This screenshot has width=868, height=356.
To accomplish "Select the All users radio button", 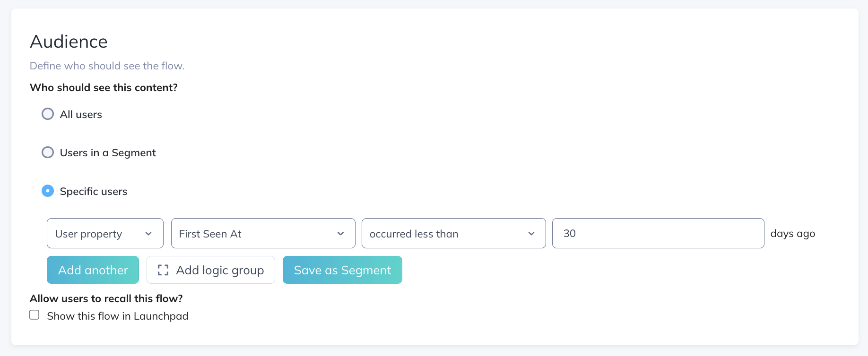I will (x=47, y=114).
